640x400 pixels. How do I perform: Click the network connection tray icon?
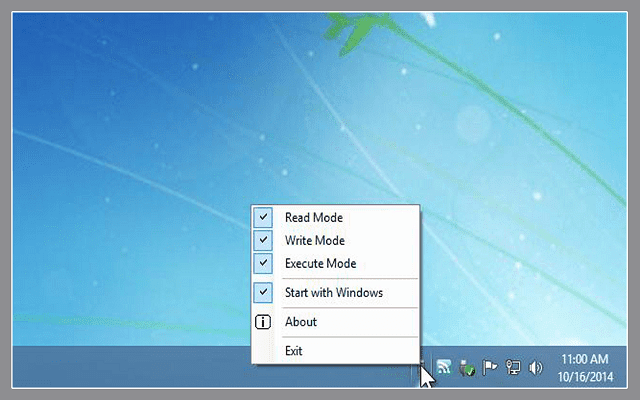pos(513,367)
